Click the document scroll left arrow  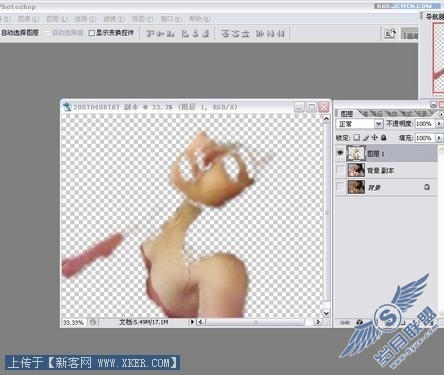[201, 322]
